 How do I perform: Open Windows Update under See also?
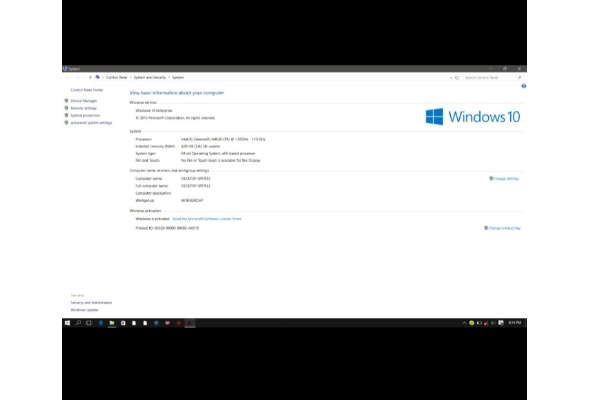[84, 310]
